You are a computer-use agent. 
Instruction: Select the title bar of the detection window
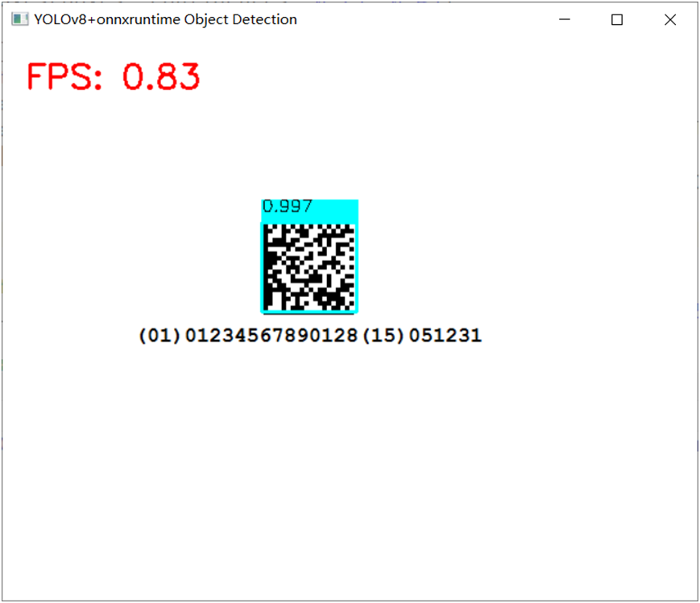(362, 19)
